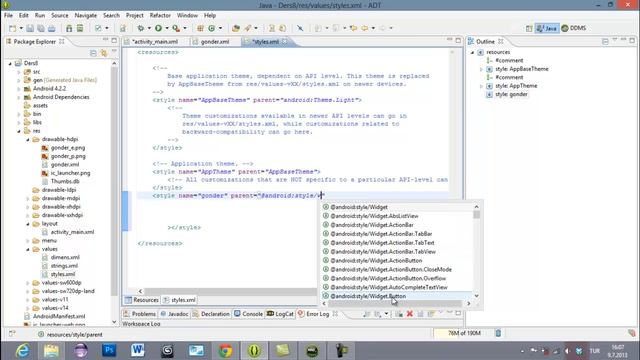This screenshot has width=640, height=360.
Task: Open the Package Explorer view menu triangle
Action: [114, 52]
